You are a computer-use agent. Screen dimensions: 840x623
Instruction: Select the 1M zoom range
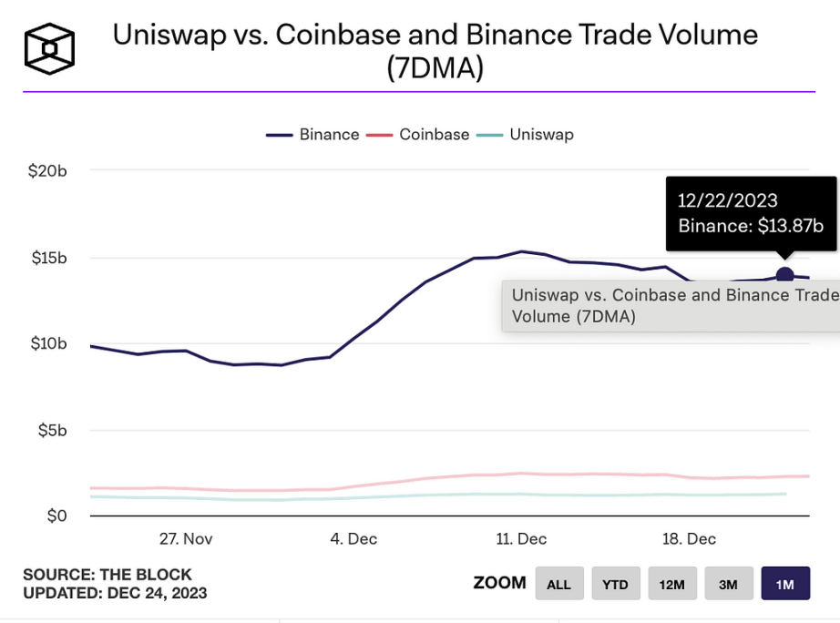(785, 583)
